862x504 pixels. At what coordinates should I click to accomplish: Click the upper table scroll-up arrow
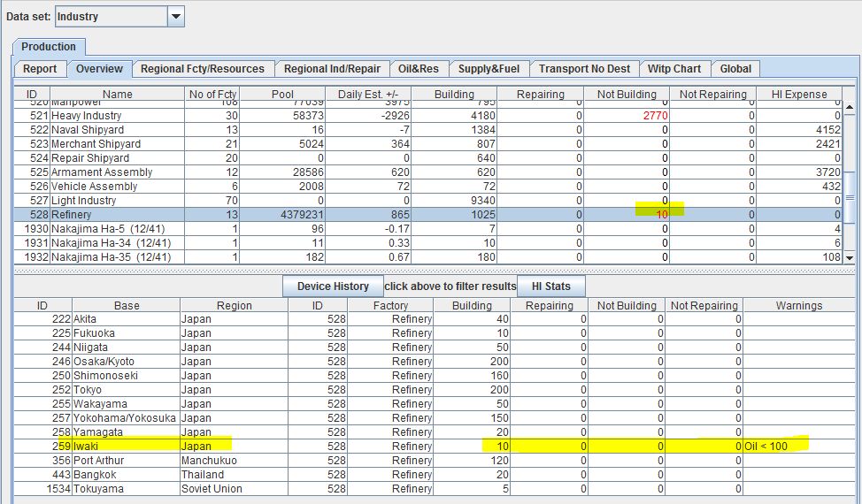(x=850, y=107)
